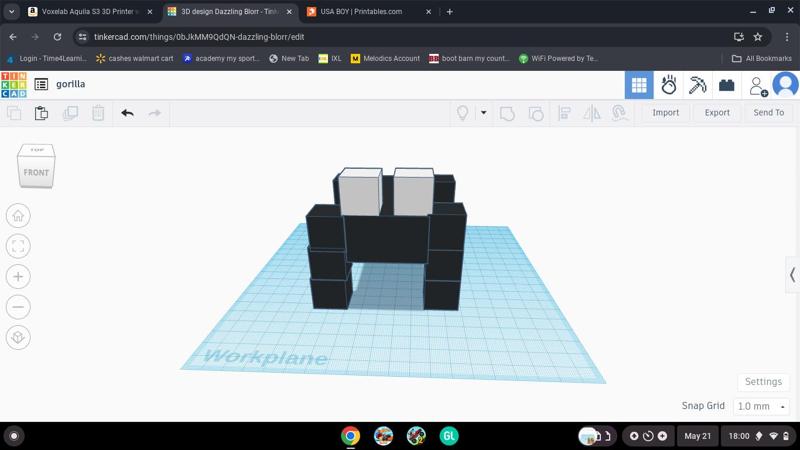Open a new browser tab
This screenshot has height=450, width=800.
pos(449,11)
